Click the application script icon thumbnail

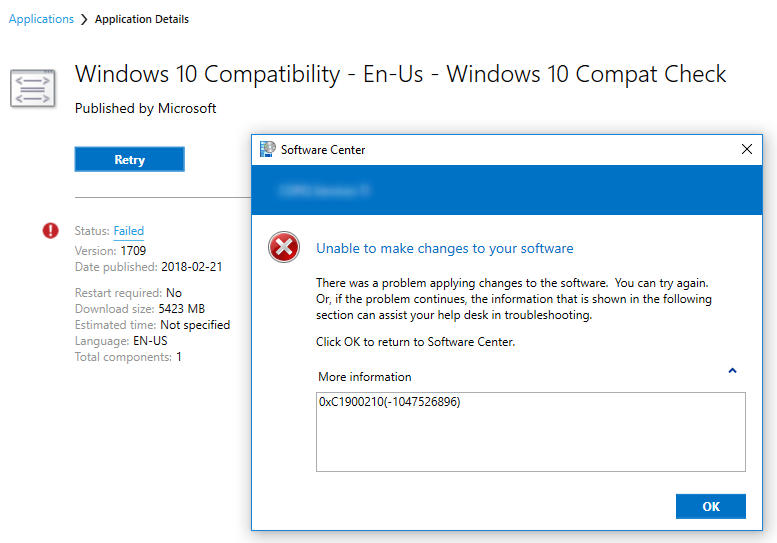tap(33, 89)
